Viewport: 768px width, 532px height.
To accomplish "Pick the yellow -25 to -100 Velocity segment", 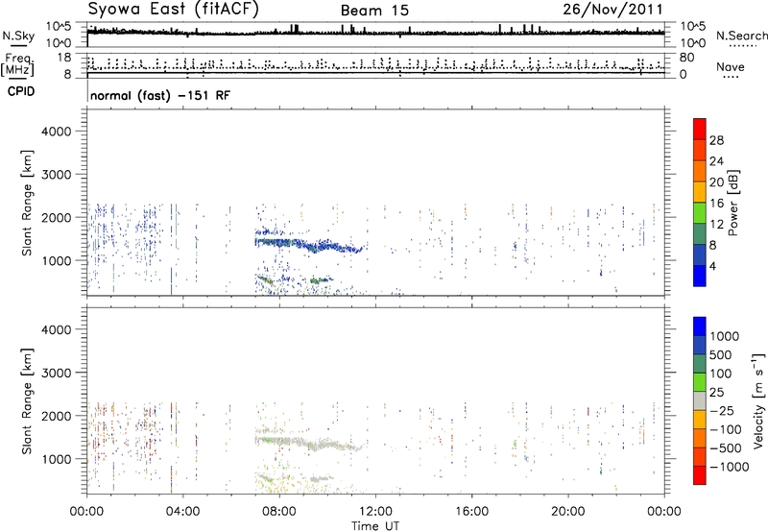I will tap(700, 420).
